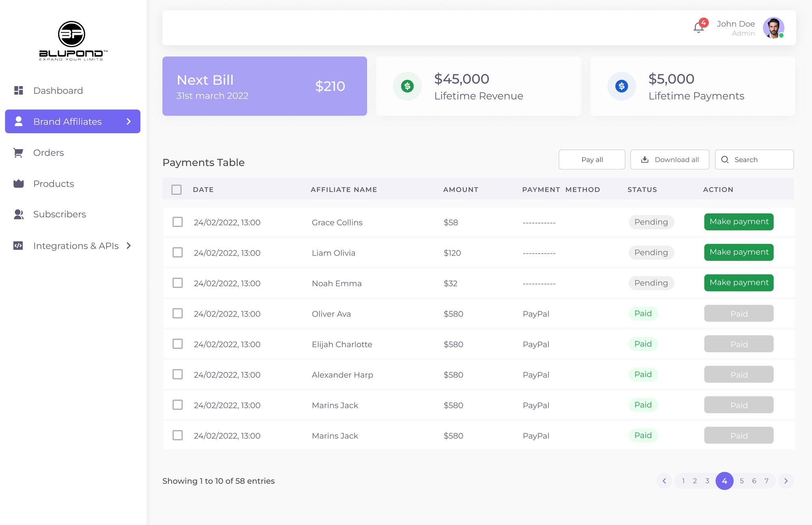Viewport: 812px width, 525px height.
Task: Click the blue Lifetime Payments dollar icon
Action: [x=622, y=86]
